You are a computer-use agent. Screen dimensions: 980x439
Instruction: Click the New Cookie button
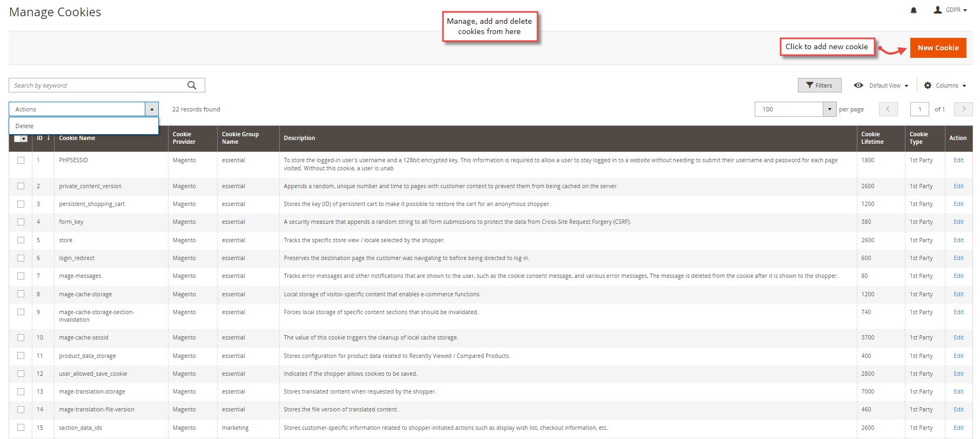click(938, 48)
